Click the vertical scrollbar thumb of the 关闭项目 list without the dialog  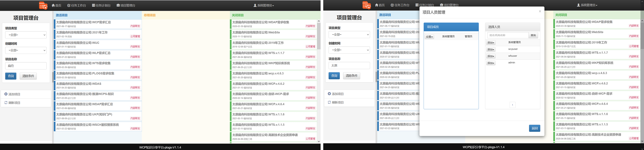tap(319, 36)
